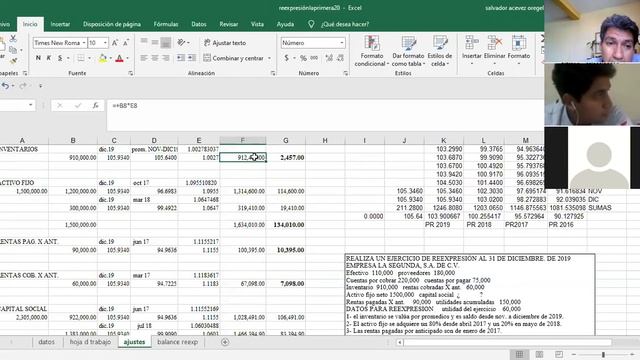Open the font color dropdown arrow

pos(127,58)
